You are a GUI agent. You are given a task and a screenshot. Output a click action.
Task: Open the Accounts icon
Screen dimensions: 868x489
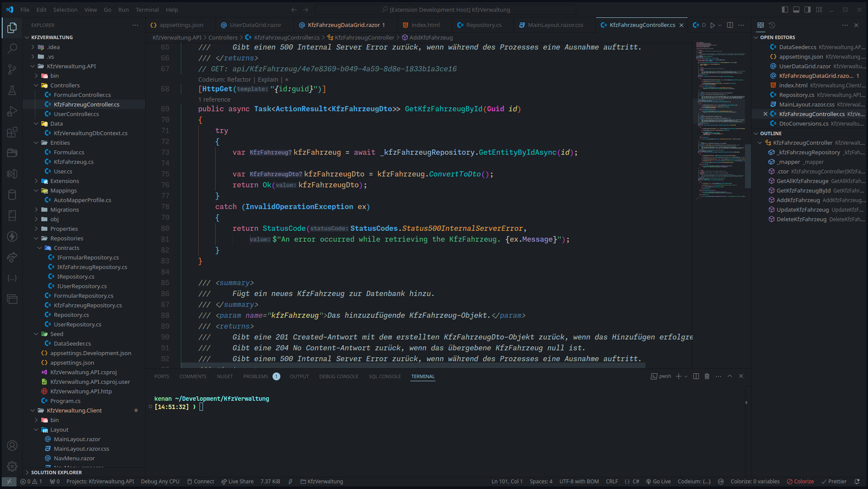[x=12, y=446]
